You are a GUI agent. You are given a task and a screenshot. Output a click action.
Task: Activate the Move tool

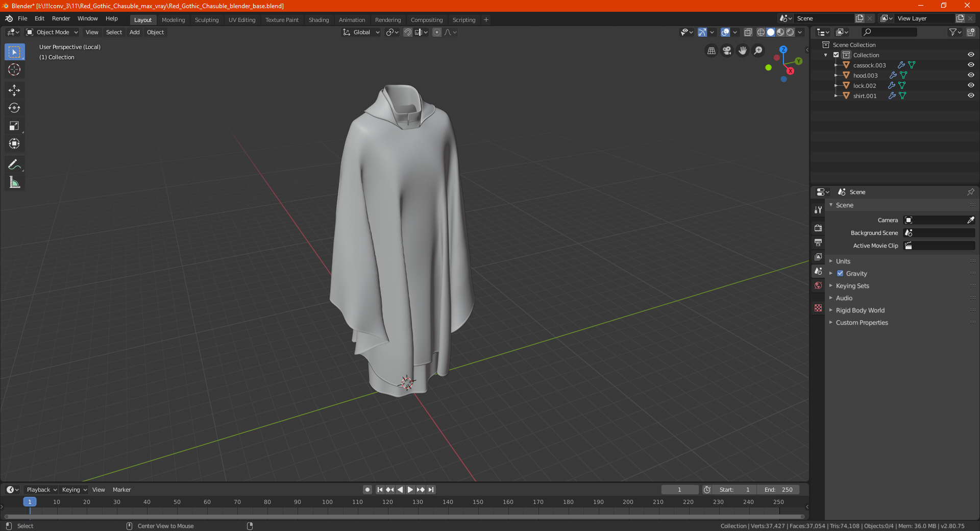[x=14, y=90]
